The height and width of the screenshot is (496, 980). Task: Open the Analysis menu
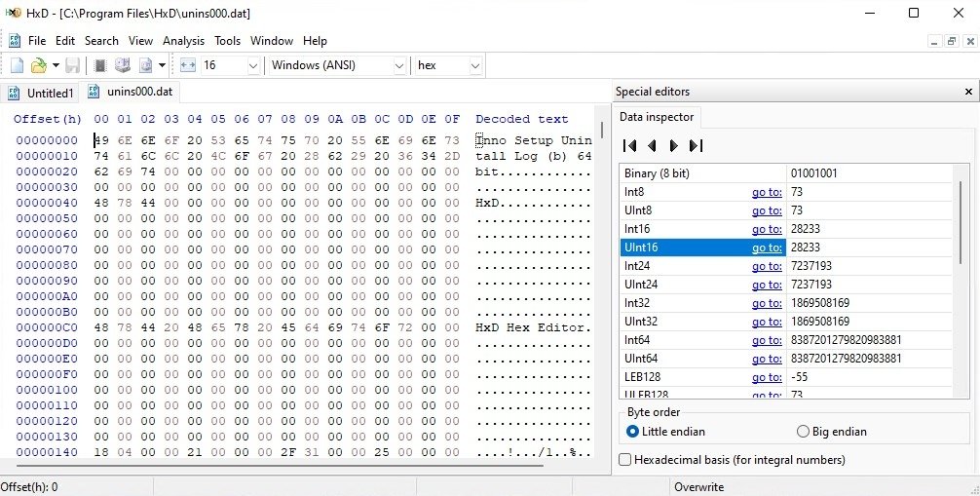183,41
